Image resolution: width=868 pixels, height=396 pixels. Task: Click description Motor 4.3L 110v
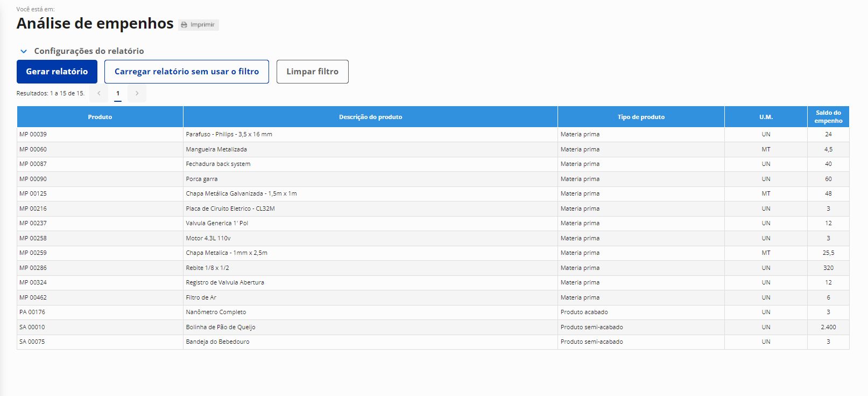(208, 238)
